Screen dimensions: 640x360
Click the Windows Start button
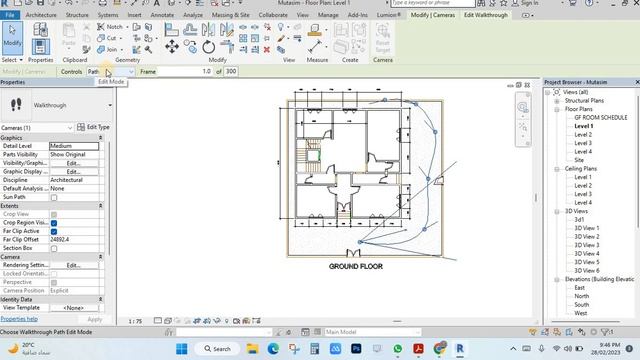(182, 349)
